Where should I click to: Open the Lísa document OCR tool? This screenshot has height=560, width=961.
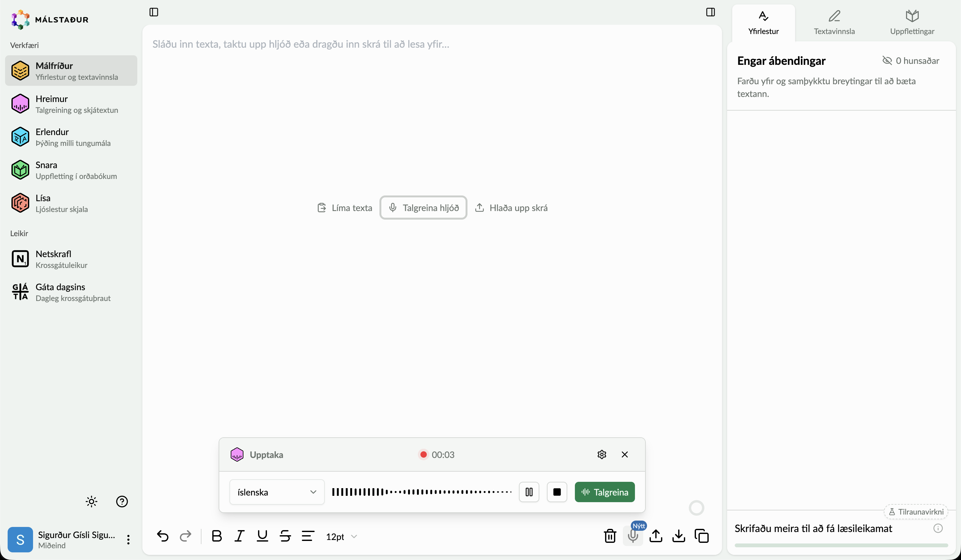pos(71,203)
